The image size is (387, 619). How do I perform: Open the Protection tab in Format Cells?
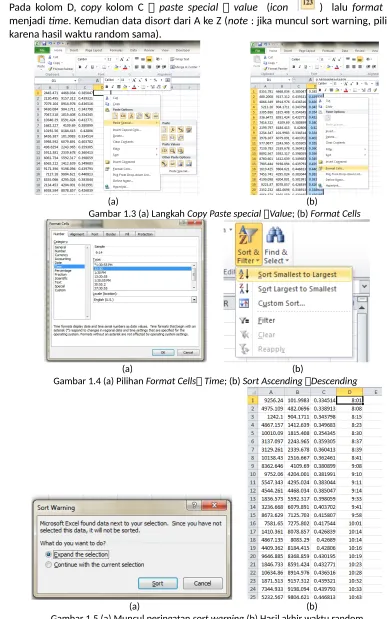click(x=145, y=234)
